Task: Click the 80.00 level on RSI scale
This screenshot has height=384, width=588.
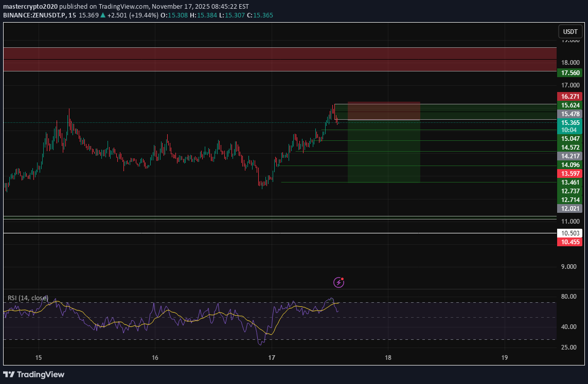Action: (570, 297)
